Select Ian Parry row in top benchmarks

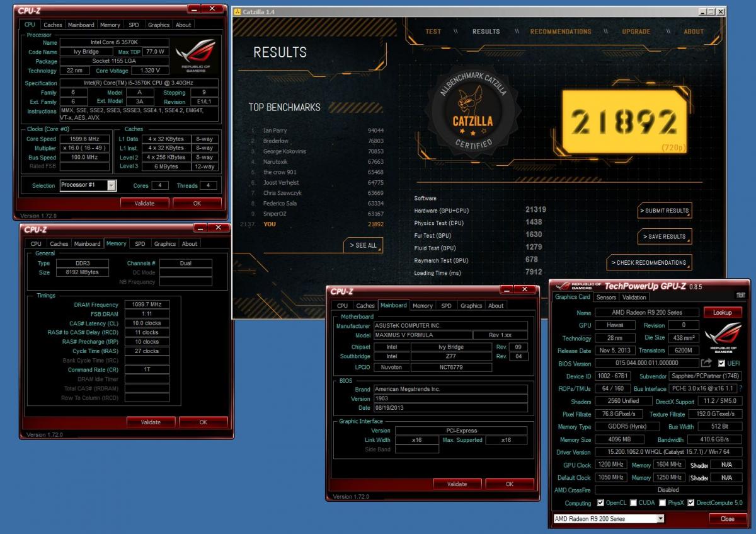317,131
